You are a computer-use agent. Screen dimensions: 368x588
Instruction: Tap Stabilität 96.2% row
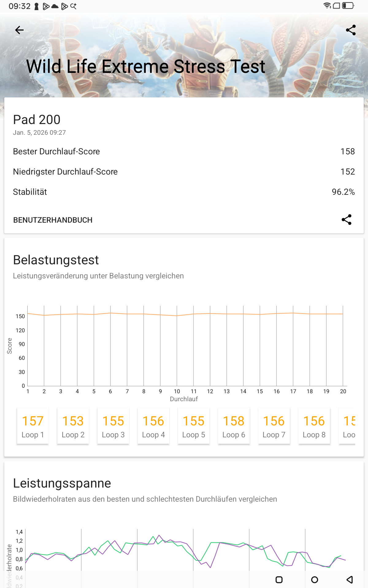point(184,192)
